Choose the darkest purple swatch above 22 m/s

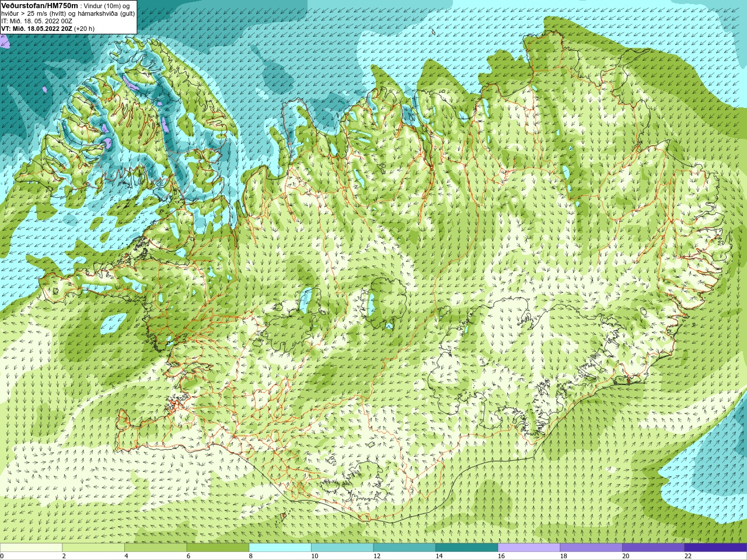715,548
